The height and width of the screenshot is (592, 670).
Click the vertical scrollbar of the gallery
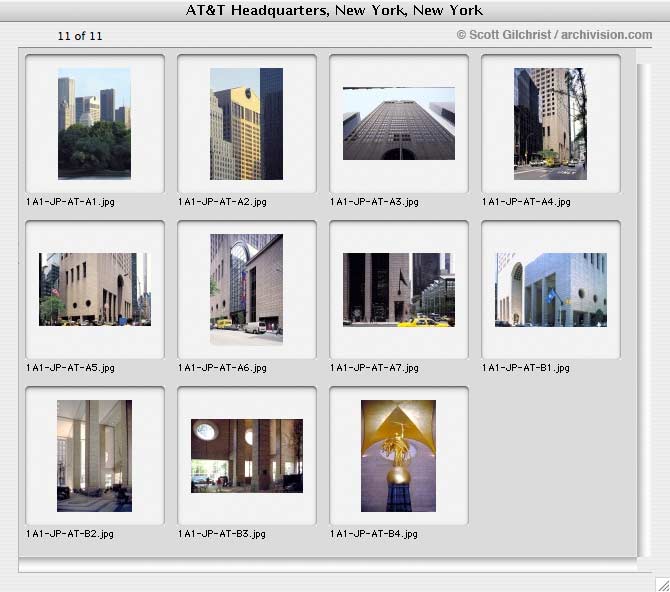(644, 310)
